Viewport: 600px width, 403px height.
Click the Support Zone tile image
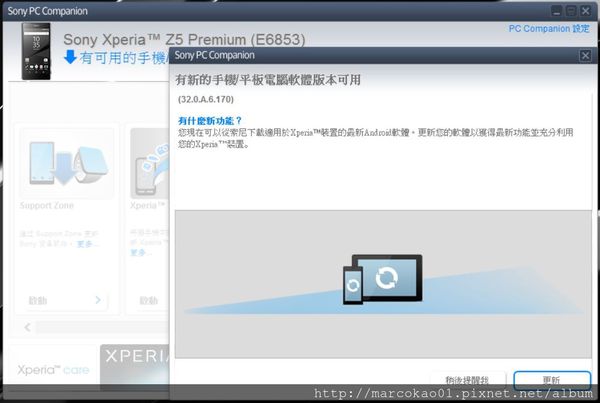pyautogui.click(x=67, y=163)
